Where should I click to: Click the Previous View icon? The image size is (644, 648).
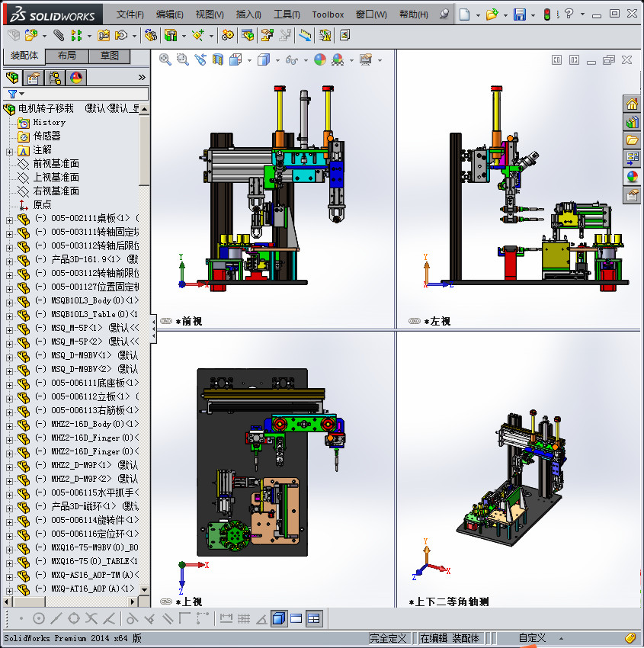point(200,60)
